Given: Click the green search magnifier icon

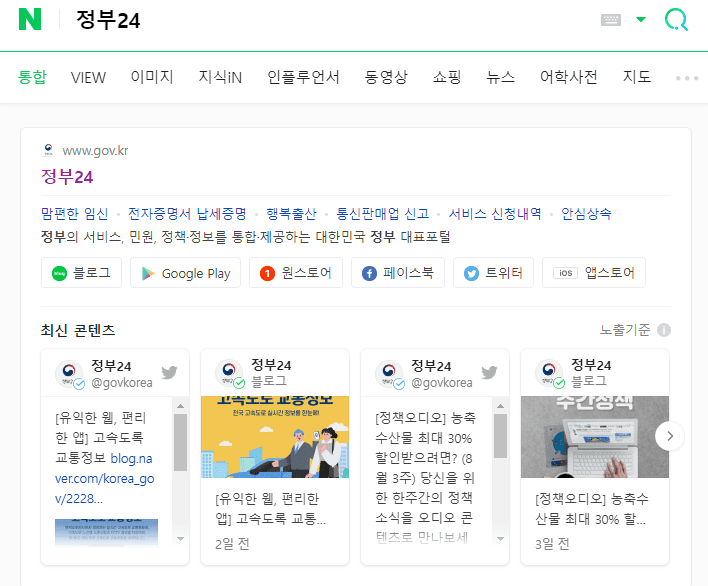Looking at the screenshot, I should coord(676,20).
